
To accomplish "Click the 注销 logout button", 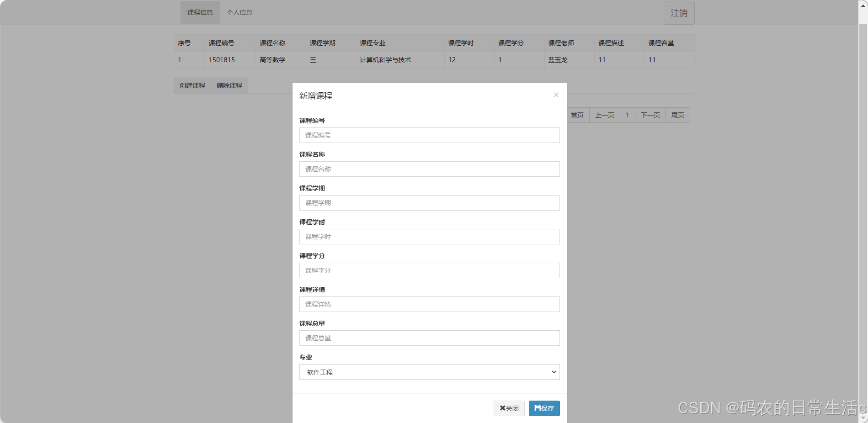I will click(x=678, y=13).
